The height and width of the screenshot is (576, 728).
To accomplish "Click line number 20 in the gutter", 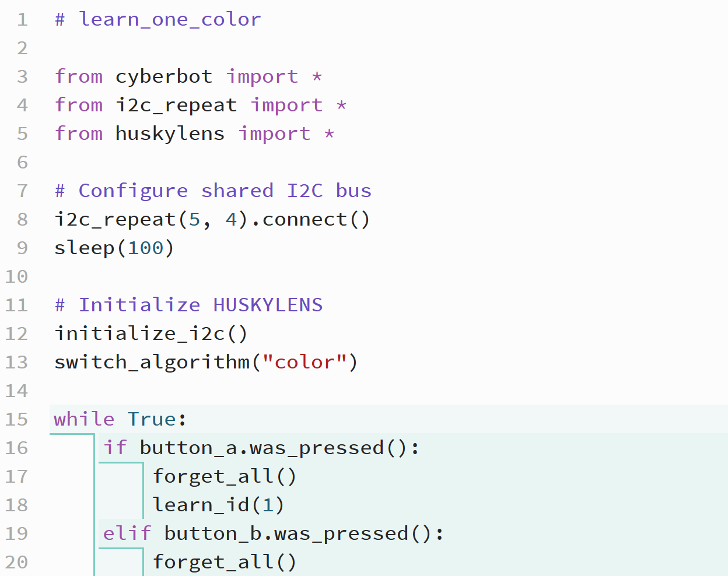I will [x=16, y=562].
